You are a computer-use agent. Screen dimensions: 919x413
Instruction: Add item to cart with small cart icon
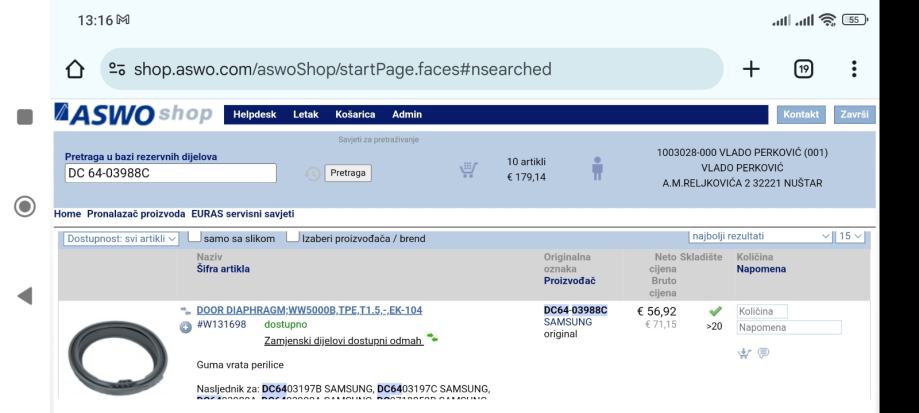click(744, 353)
